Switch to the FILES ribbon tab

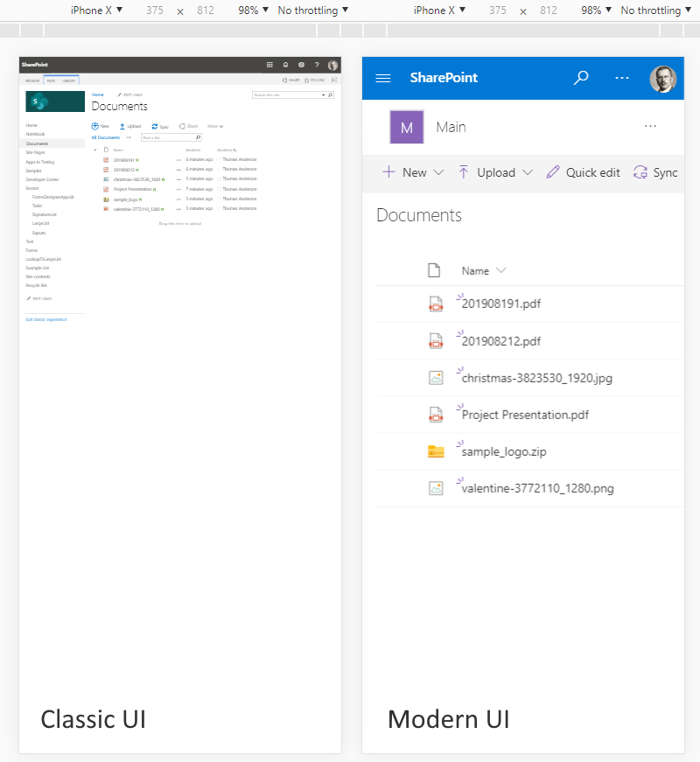[x=52, y=80]
